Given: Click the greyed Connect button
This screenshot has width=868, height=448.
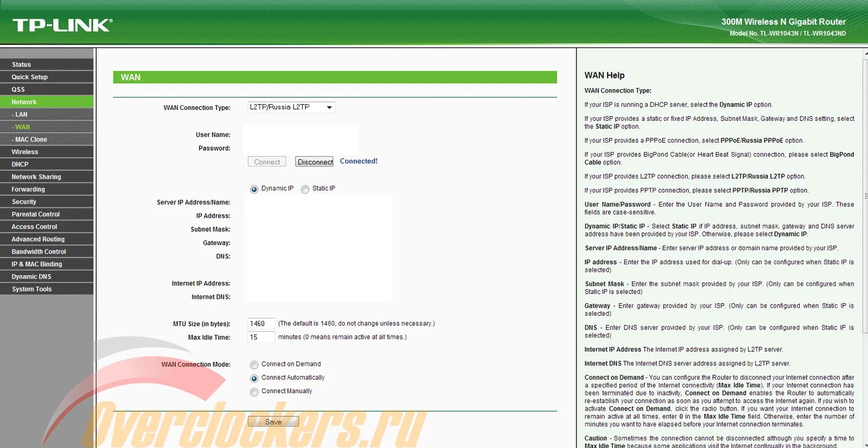Looking at the screenshot, I should [267, 162].
